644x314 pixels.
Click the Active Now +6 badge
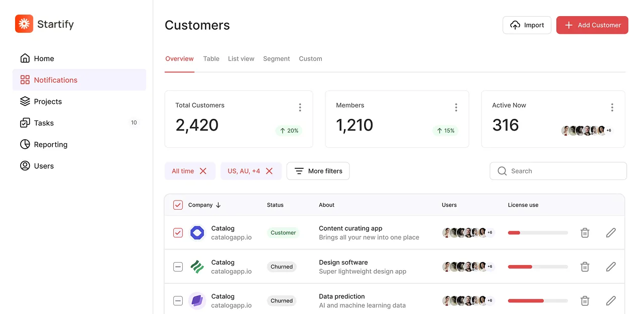608,131
